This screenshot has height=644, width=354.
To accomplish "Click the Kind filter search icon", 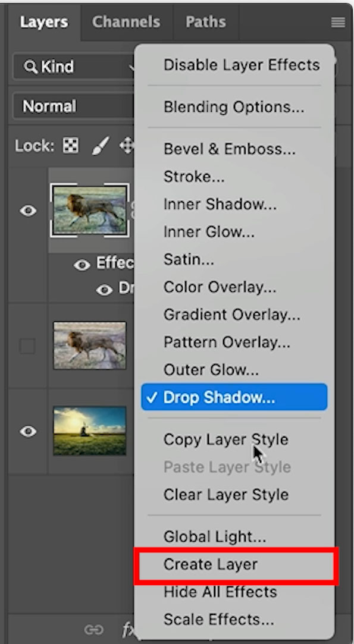I will [30, 66].
